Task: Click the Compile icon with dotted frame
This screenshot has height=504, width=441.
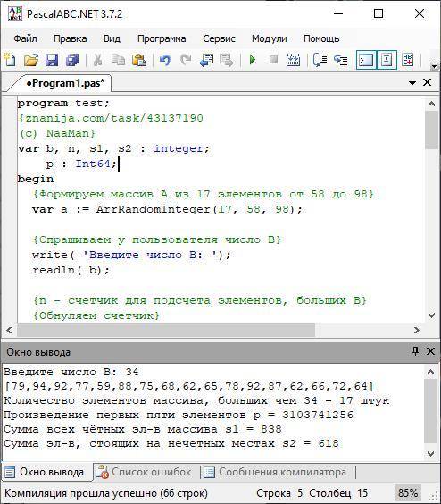Action: pos(293,60)
